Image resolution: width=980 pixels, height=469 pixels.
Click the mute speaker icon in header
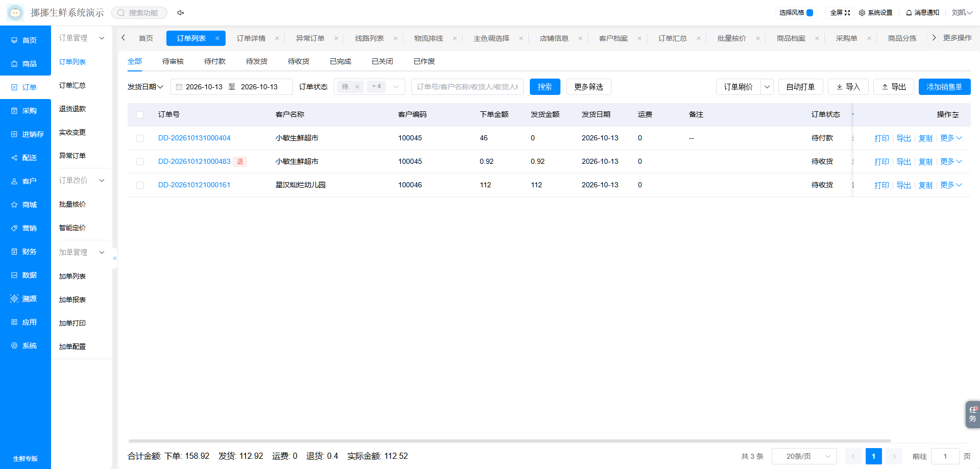(181, 13)
